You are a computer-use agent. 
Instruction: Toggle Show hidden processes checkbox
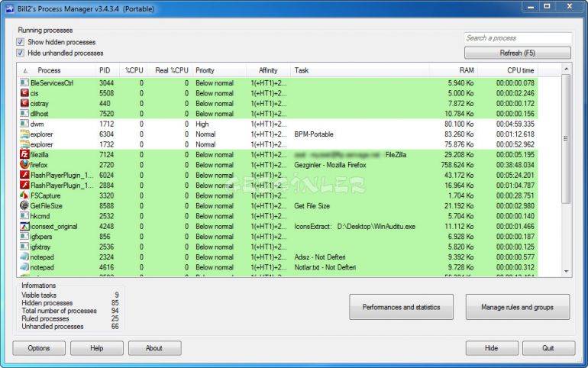21,42
